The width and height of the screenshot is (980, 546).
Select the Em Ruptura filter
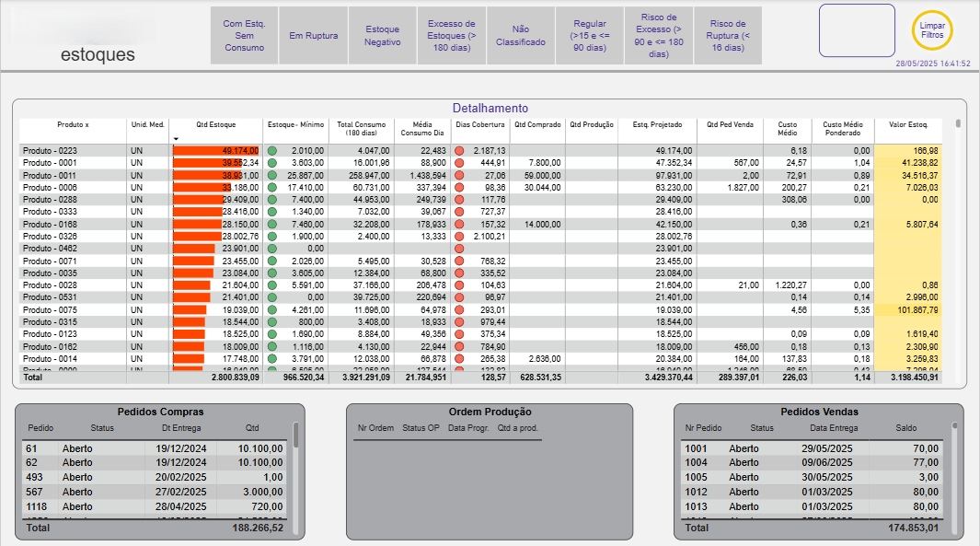click(313, 36)
